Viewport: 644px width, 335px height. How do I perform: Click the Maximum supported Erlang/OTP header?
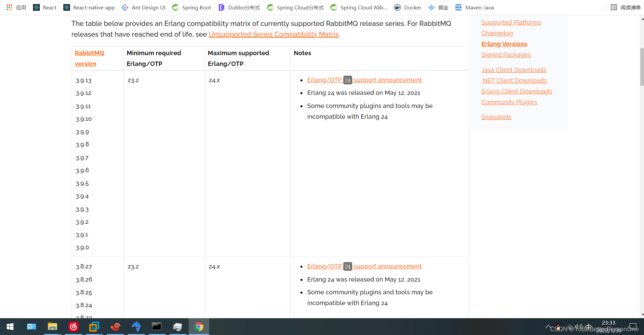238,59
